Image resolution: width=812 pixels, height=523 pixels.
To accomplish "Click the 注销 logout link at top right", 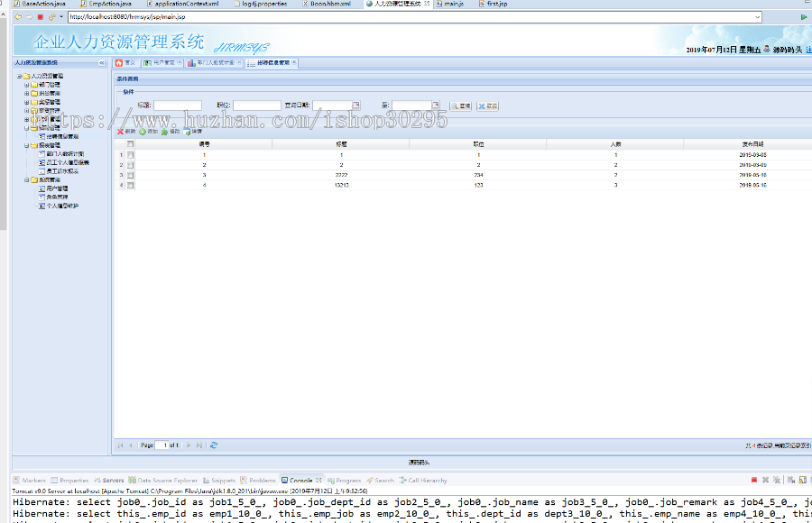I will pos(807,50).
